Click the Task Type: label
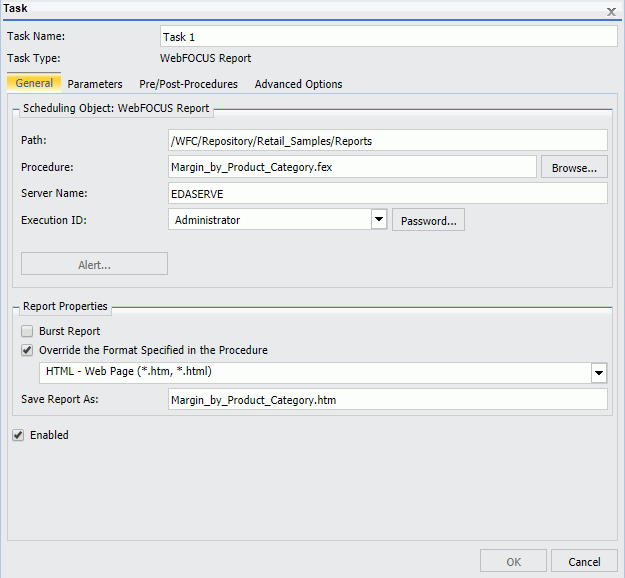The width and height of the screenshot is (625, 578). (34, 58)
